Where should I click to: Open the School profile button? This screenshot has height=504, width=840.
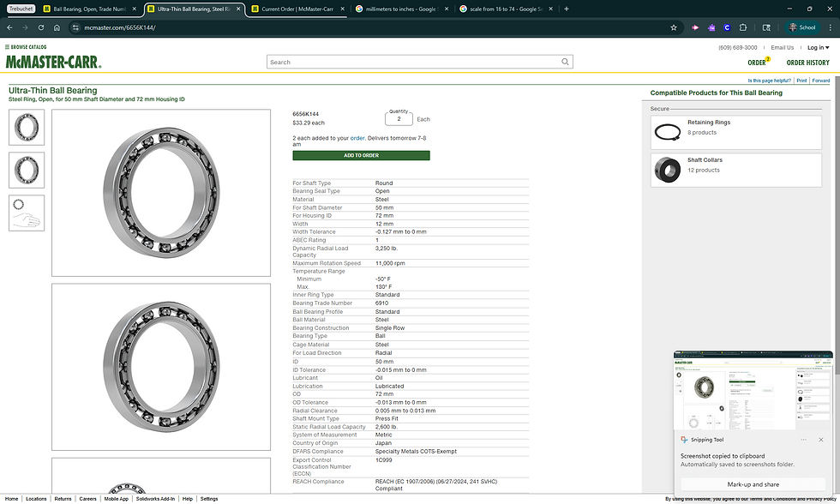point(802,27)
